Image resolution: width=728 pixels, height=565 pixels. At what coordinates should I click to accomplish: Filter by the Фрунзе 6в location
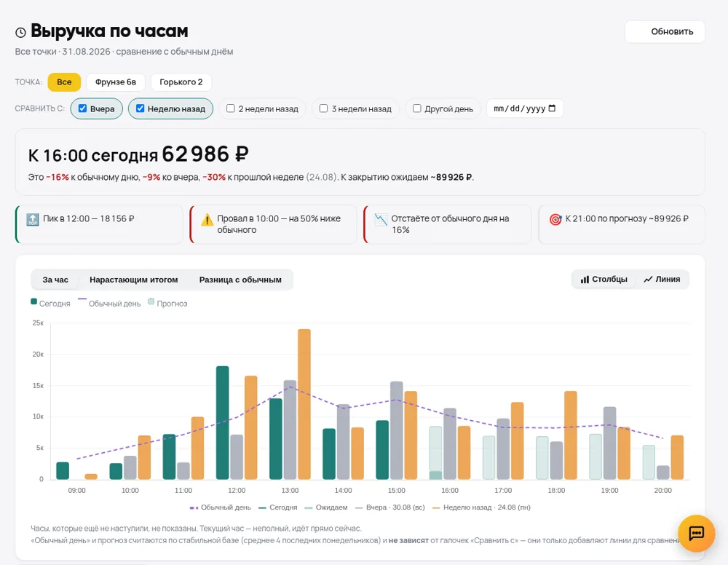pyautogui.click(x=116, y=82)
